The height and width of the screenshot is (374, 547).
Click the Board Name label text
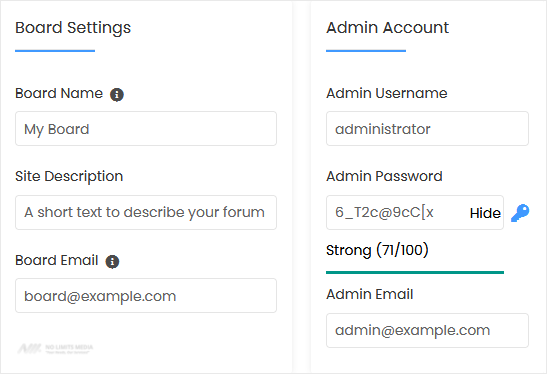(59, 93)
